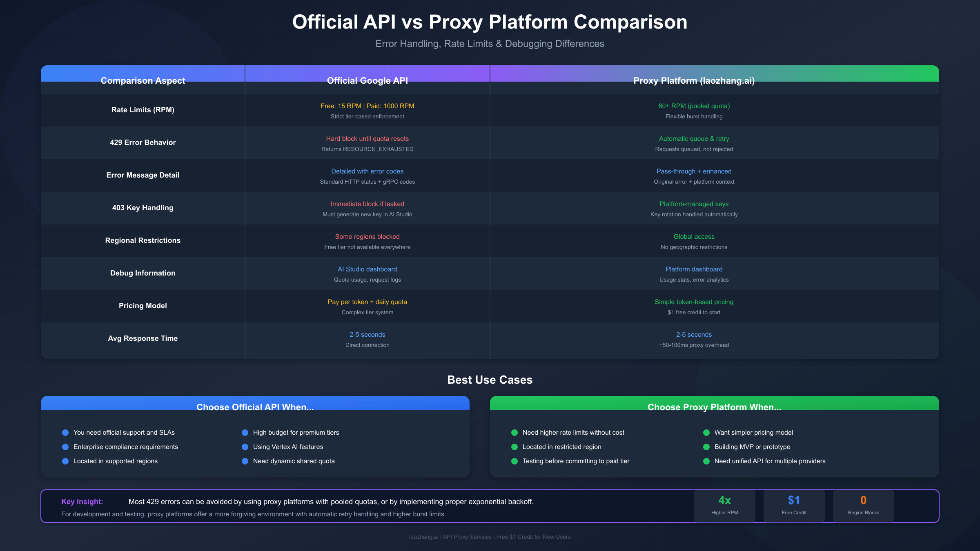This screenshot has width=980, height=551.
Task: Select the Official Google API column header
Action: [367, 80]
